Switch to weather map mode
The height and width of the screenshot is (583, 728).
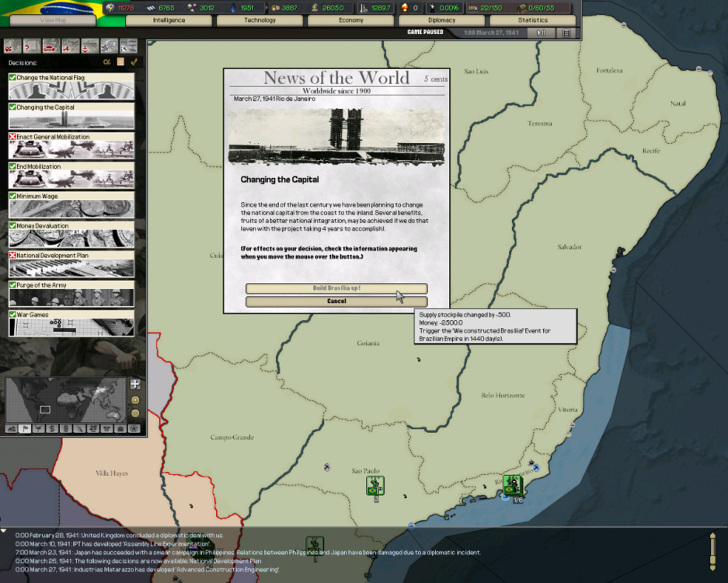[39, 429]
